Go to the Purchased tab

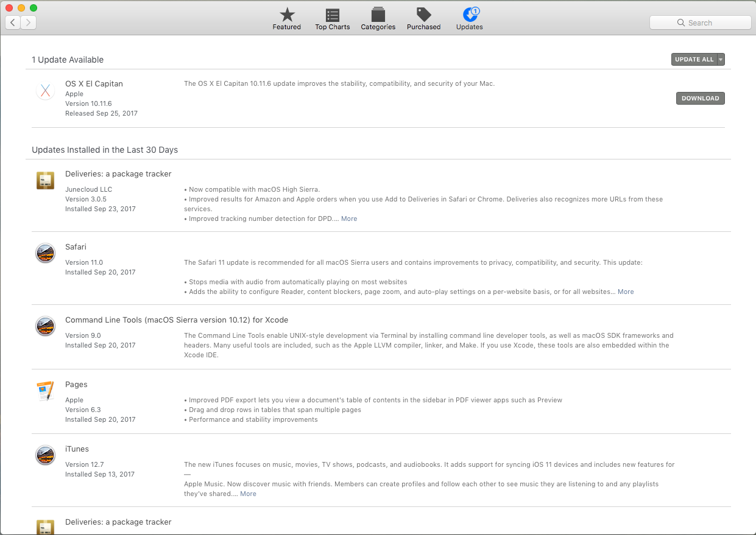(423, 19)
